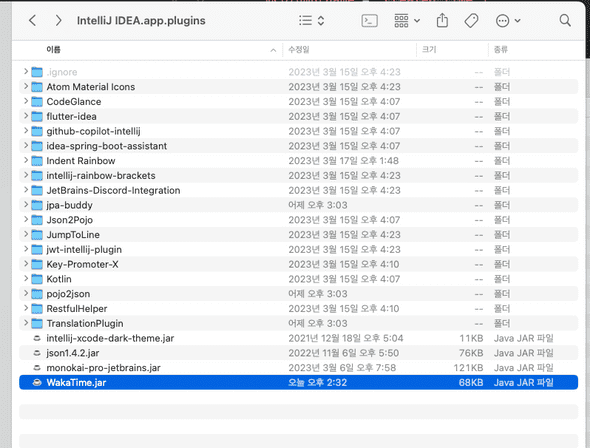The image size is (590, 448).
Task: Go back with the left arrow
Action: point(33,20)
